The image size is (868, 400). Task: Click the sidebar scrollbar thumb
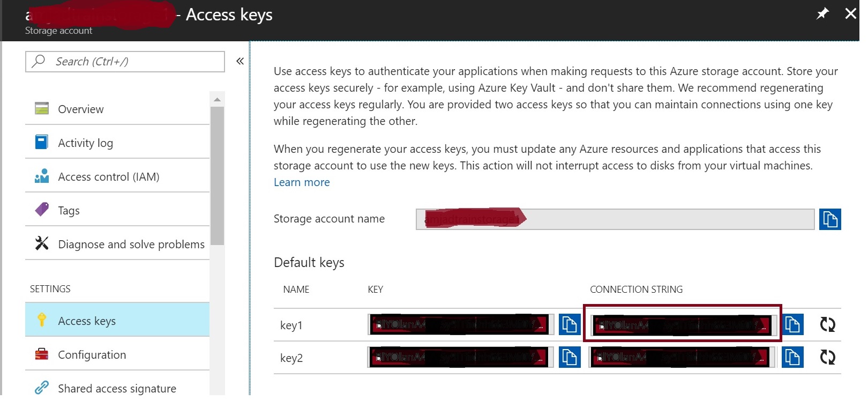coord(217,176)
